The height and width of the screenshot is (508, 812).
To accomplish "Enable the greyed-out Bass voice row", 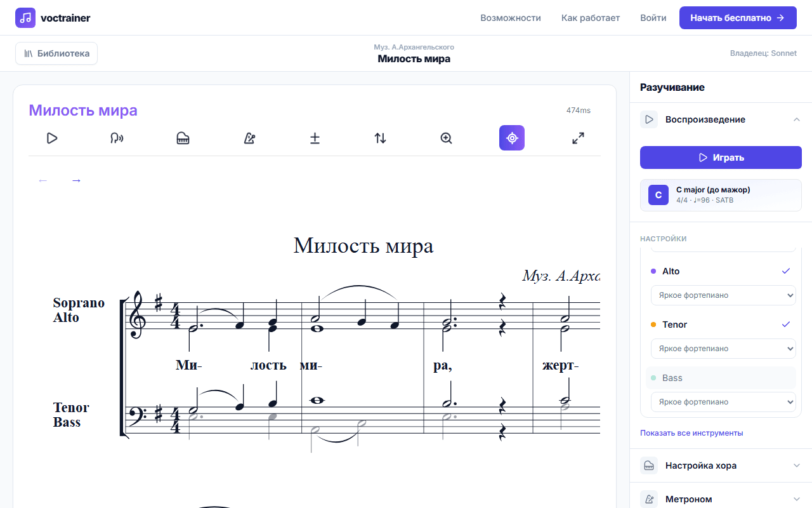I will tap(721, 378).
